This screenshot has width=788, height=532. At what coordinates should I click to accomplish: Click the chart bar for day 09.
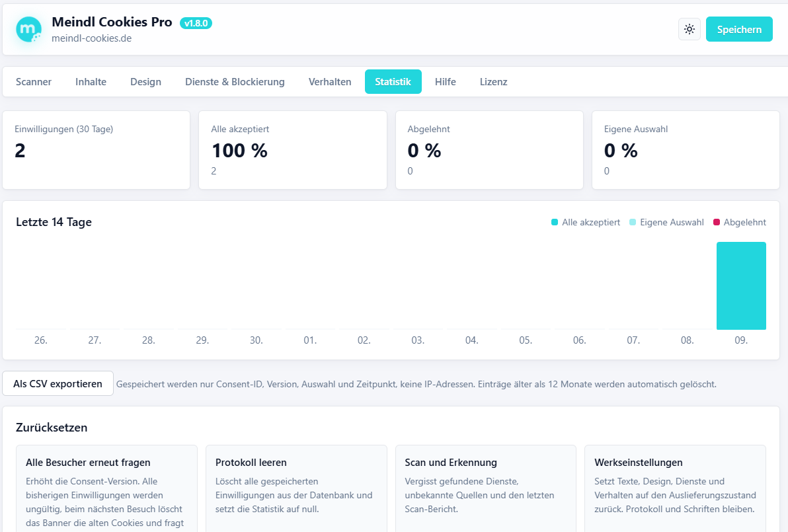[741, 286]
